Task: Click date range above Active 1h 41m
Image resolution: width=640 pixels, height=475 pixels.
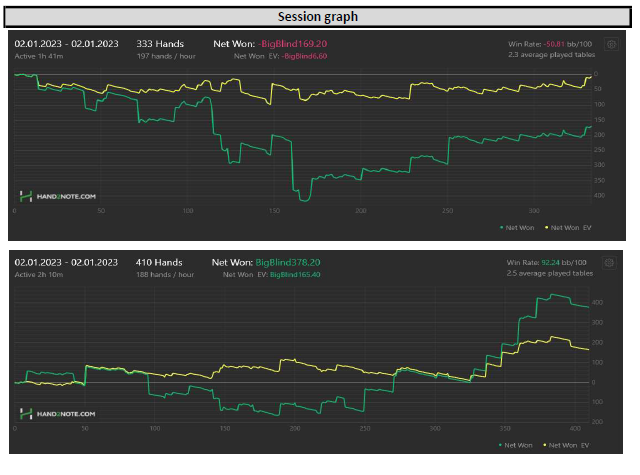Action: tap(67, 44)
